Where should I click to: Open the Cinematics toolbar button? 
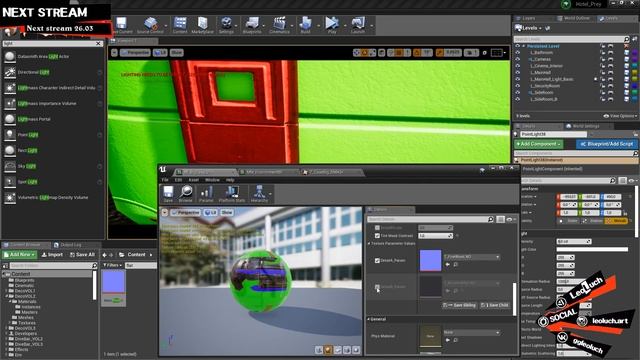pos(279,25)
